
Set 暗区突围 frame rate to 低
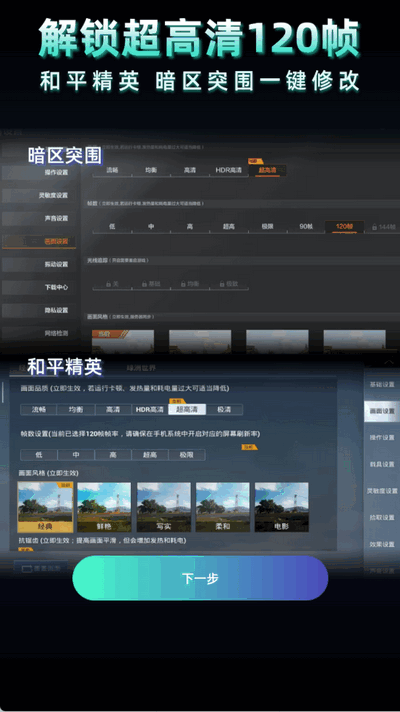click(x=112, y=226)
